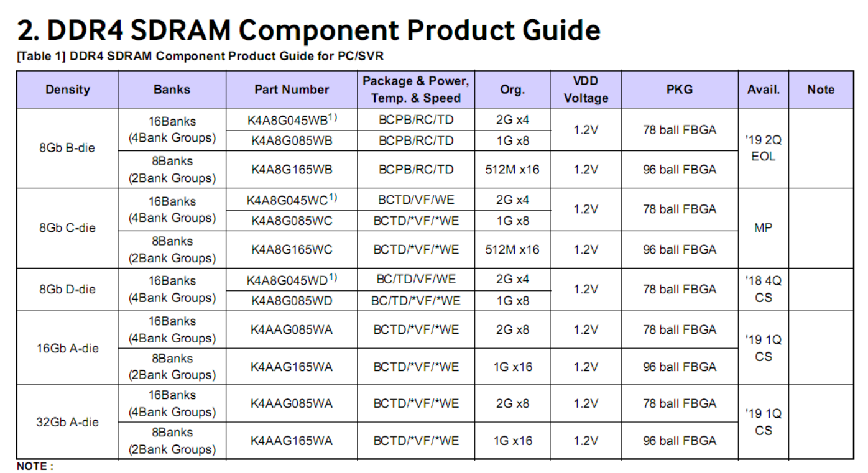Select the 512M x16 org for K4A8G165WC
The width and height of the screenshot is (868, 473).
pos(512,249)
